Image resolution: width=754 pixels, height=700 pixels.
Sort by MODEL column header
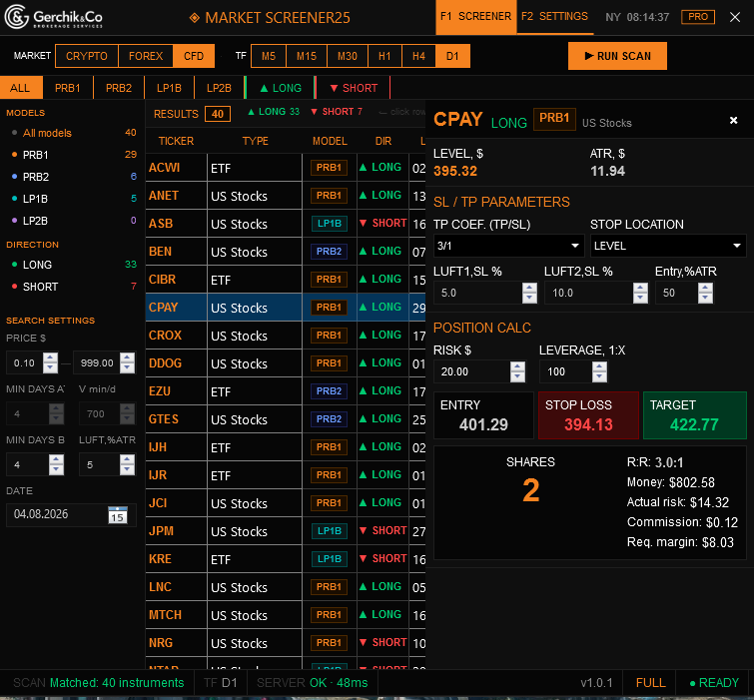point(330,142)
